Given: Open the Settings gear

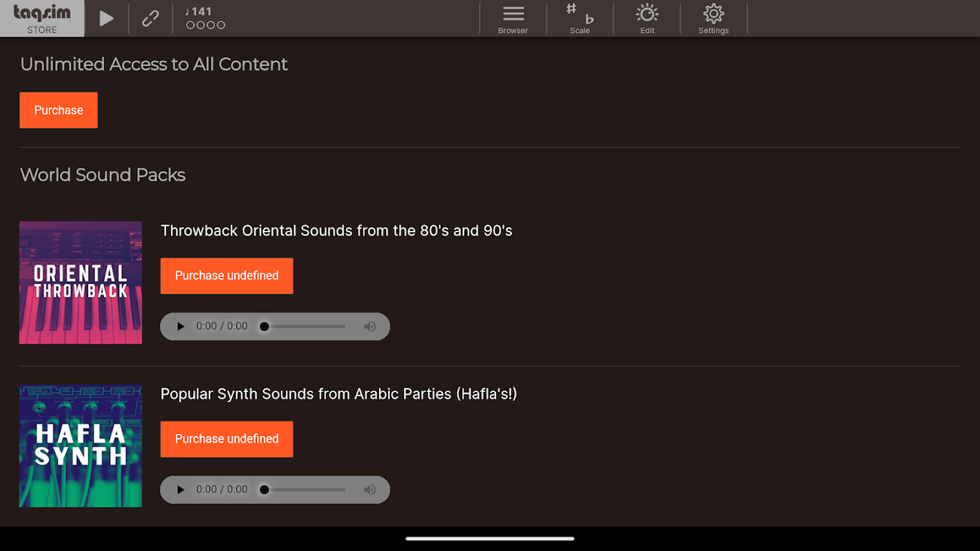Looking at the screenshot, I should pyautogui.click(x=713, y=19).
